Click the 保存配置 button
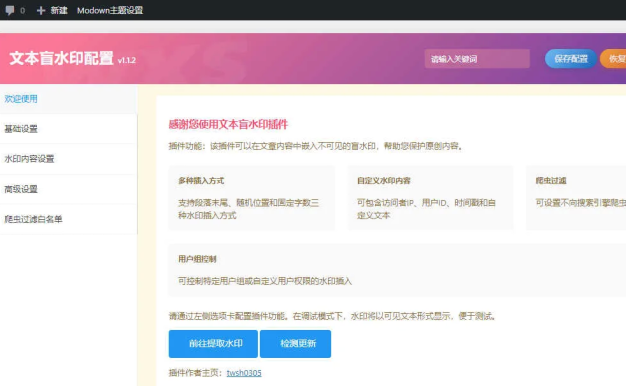Screen dimensions: 626x386 (571, 59)
